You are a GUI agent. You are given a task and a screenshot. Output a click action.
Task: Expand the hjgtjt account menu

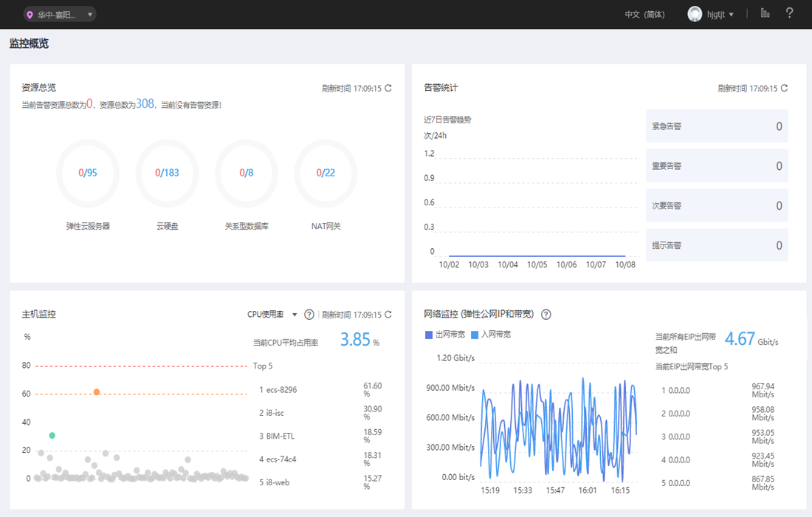[720, 15]
